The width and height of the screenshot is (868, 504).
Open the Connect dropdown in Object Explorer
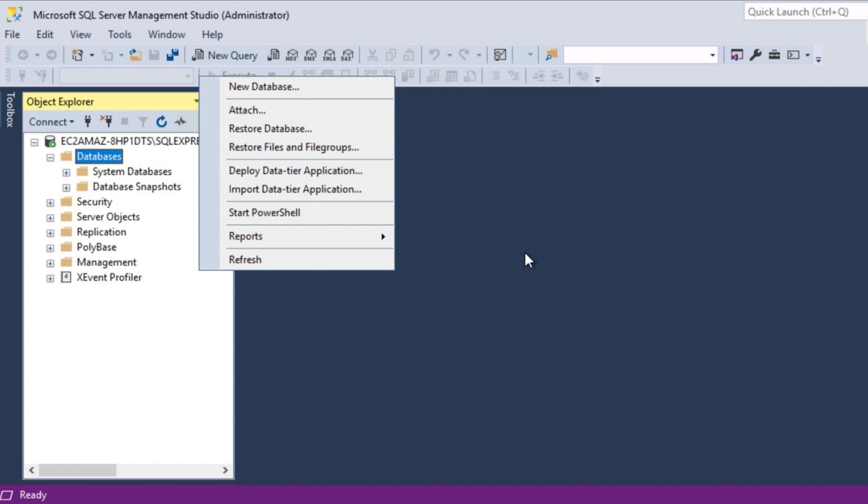point(51,121)
